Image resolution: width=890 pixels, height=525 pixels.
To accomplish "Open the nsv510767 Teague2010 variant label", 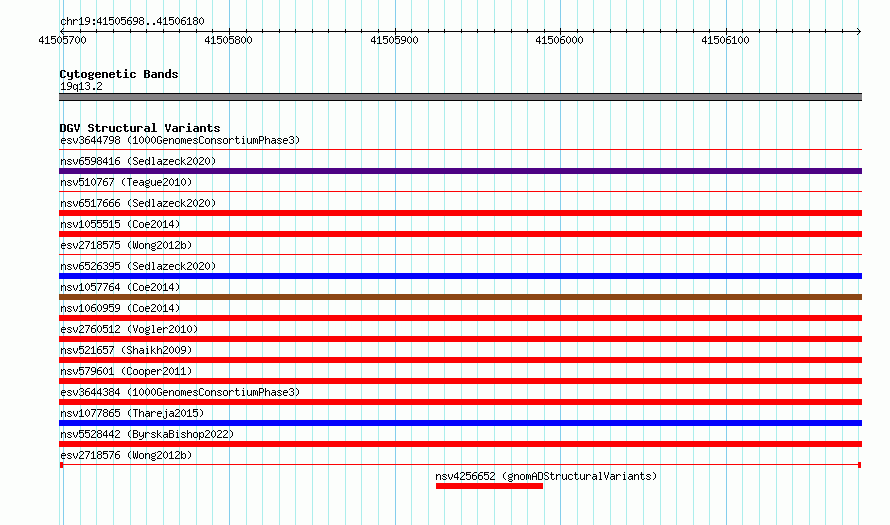I will [x=126, y=182].
